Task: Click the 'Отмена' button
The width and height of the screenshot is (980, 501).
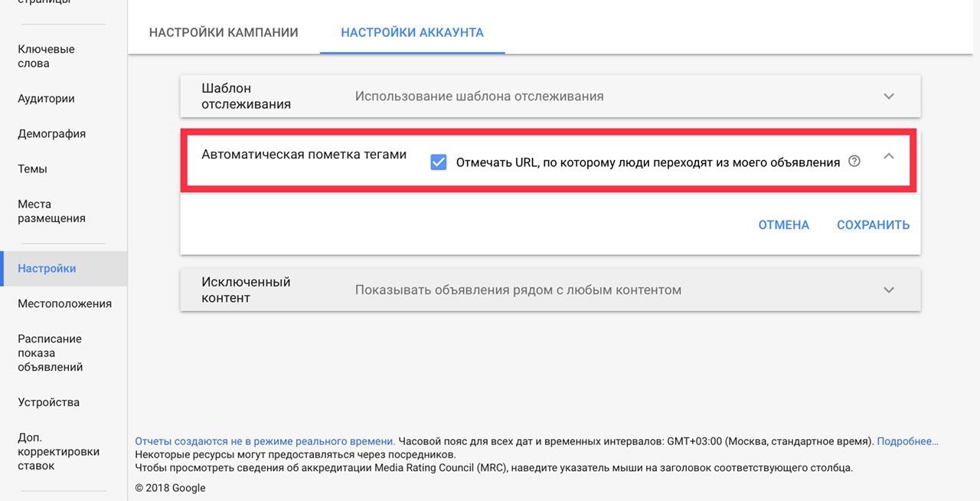Action: 784,224
